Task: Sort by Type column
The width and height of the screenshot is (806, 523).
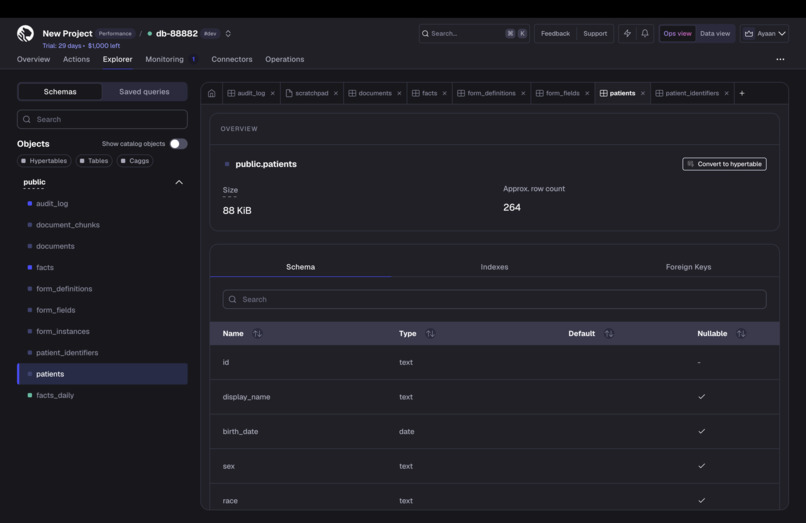Action: 430,333
